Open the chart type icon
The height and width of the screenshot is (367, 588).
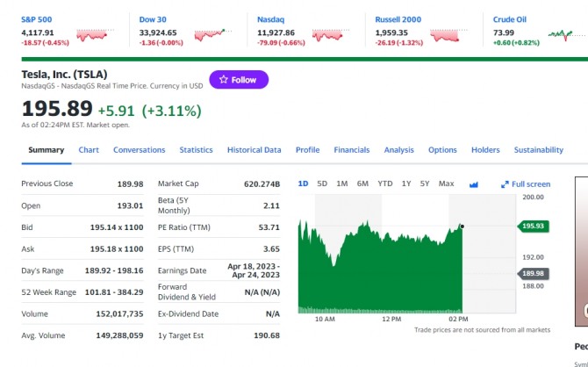click(474, 184)
